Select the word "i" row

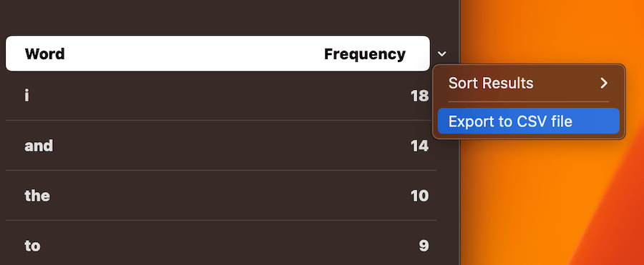[x=221, y=96]
